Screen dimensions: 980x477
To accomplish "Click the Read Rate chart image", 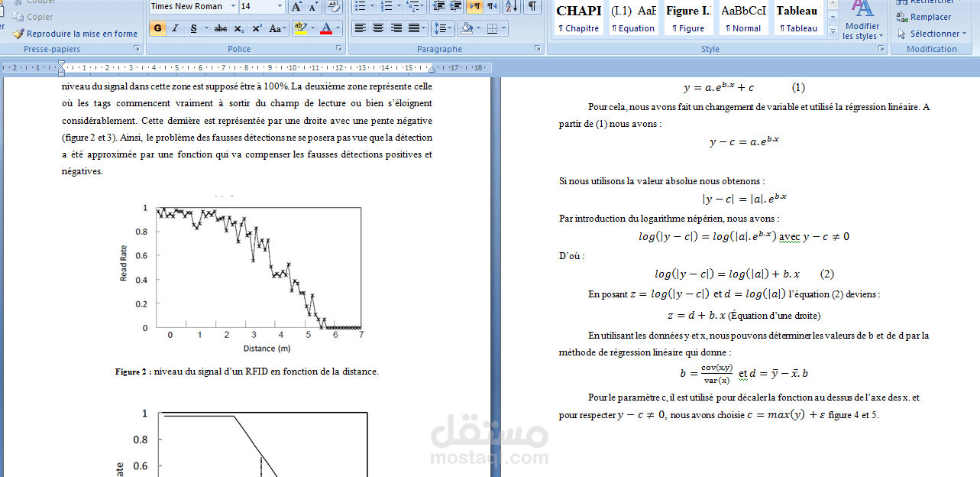I will [x=241, y=279].
